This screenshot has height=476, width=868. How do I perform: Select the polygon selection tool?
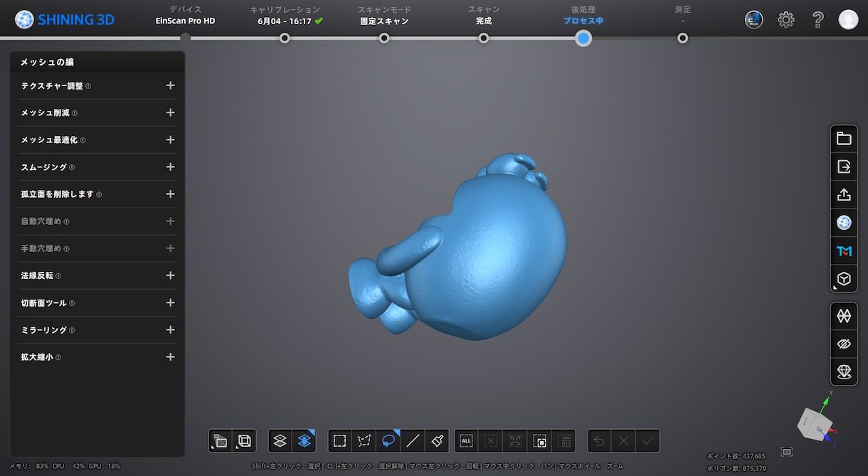[x=364, y=441]
